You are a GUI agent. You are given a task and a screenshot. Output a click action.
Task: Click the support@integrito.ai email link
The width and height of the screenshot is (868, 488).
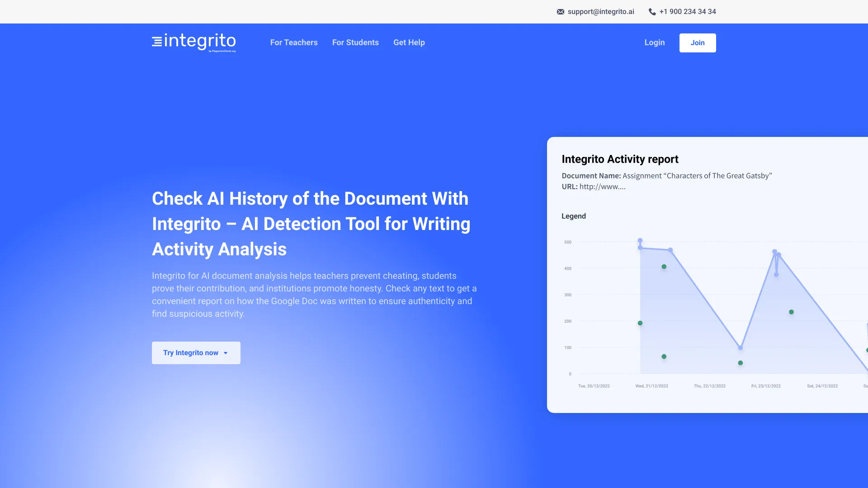click(601, 12)
